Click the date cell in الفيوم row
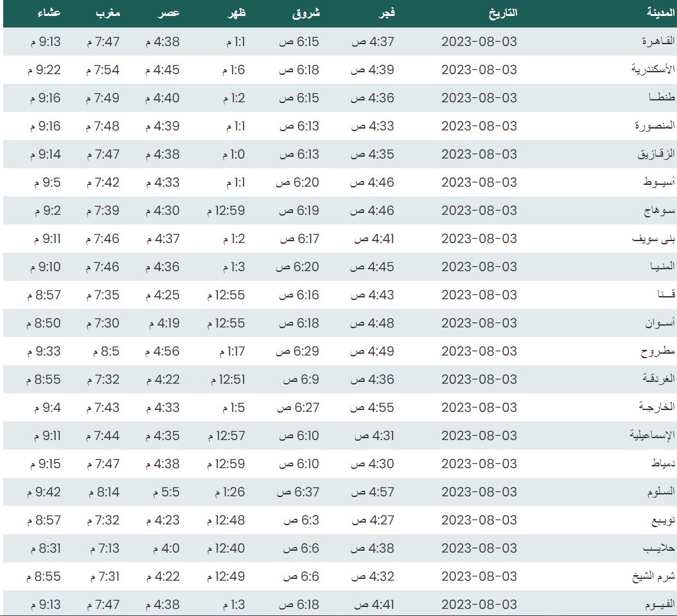 coord(479,604)
